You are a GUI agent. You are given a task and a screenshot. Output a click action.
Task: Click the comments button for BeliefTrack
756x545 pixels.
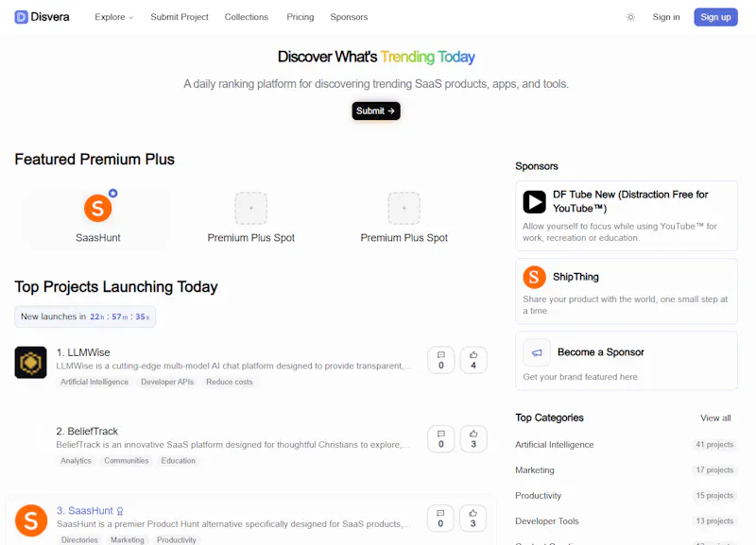[440, 439]
